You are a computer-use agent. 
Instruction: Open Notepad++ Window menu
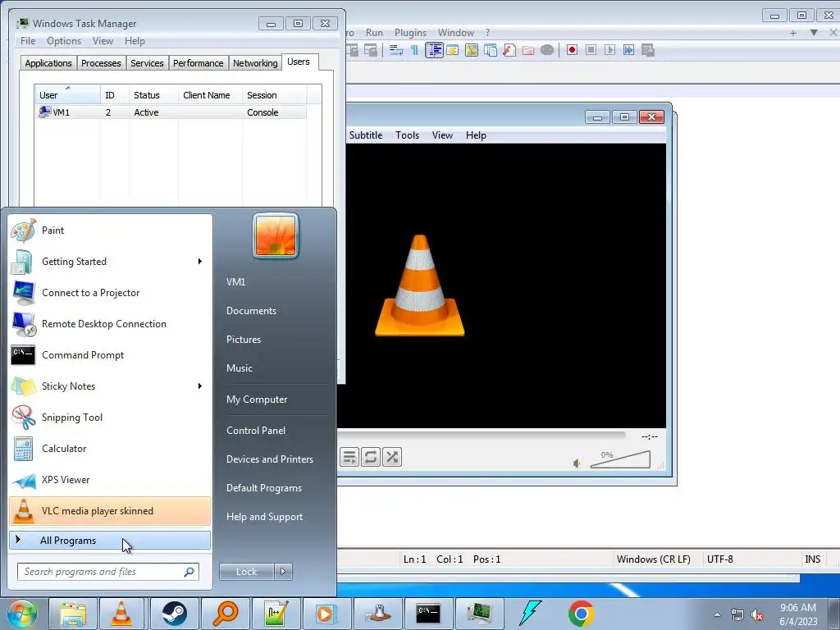click(456, 33)
